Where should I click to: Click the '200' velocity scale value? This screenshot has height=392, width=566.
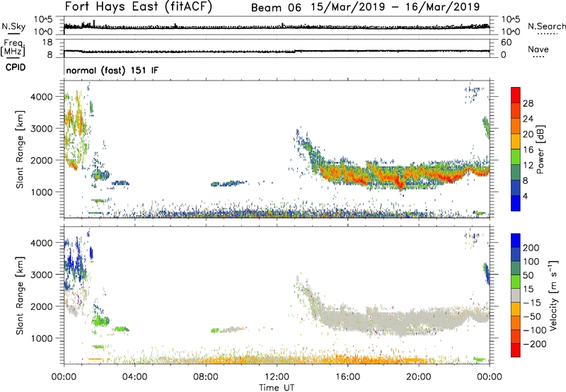531,248
